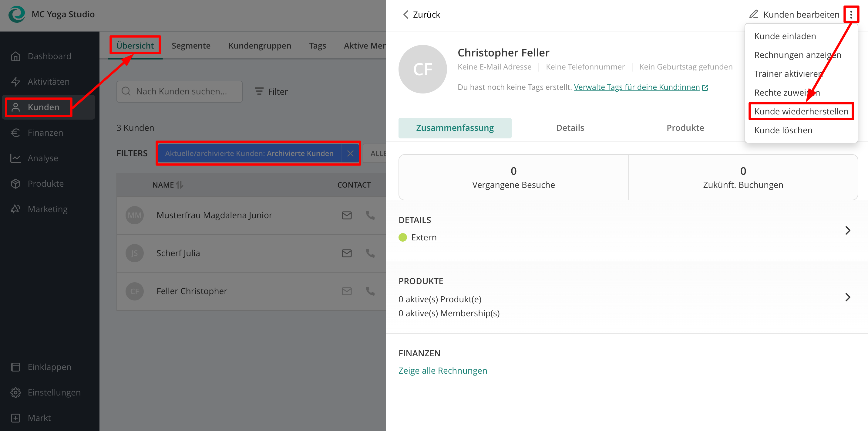The width and height of the screenshot is (868, 431).
Task: Open customer row Feller Christopher
Action: pos(251,291)
